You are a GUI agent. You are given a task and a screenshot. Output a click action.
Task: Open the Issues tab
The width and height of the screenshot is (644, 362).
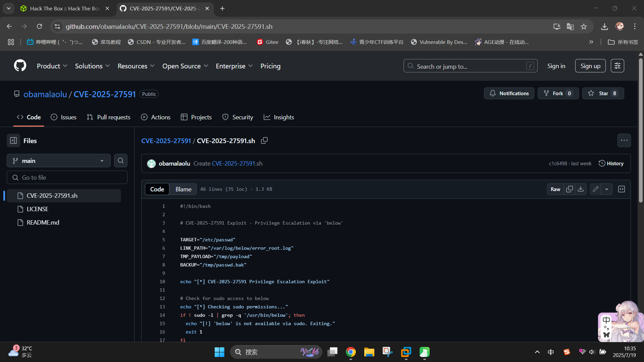(64, 117)
